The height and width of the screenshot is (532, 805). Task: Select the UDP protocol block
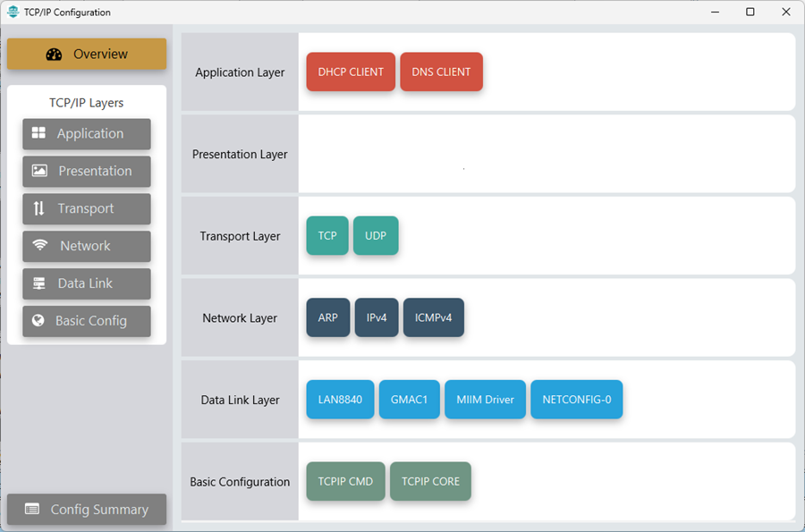tap(376, 236)
